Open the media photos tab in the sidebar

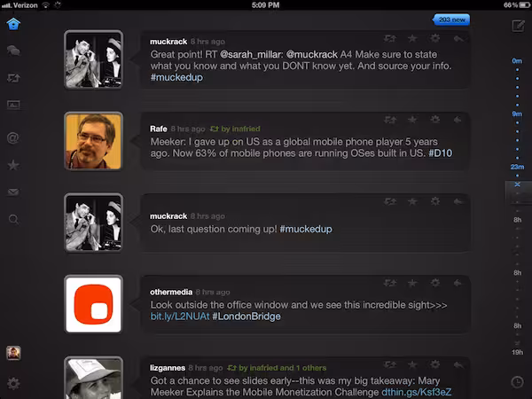click(13, 105)
